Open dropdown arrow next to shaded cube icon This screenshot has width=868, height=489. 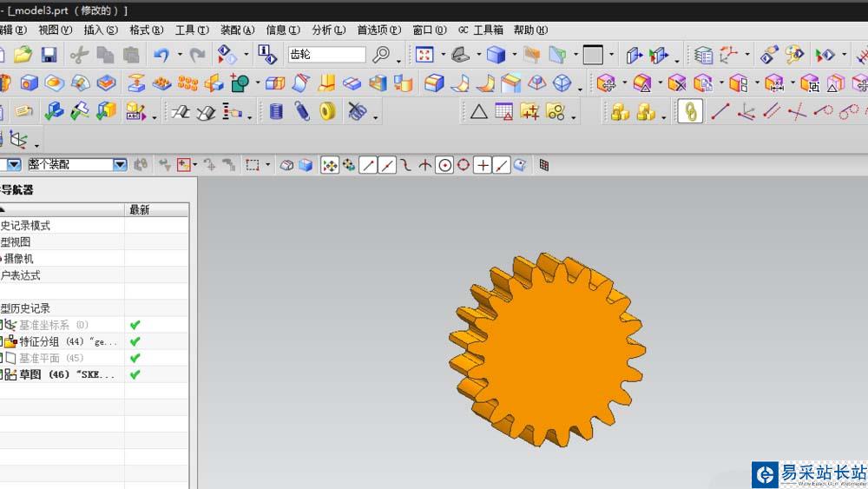[x=514, y=55]
